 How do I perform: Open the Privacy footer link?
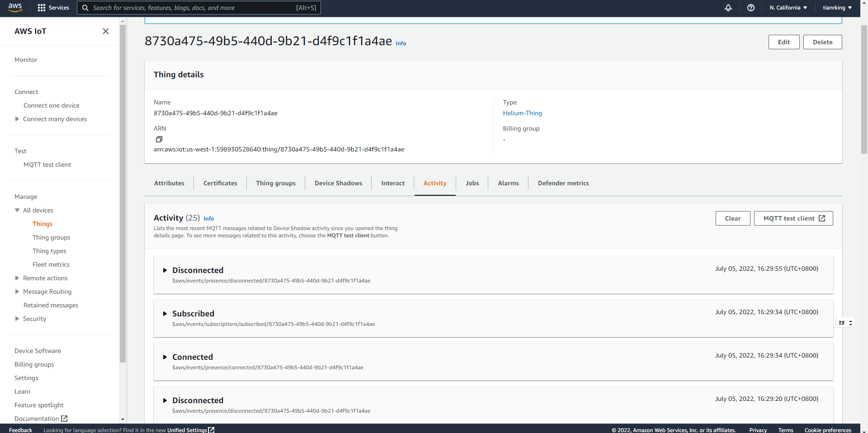758,430
